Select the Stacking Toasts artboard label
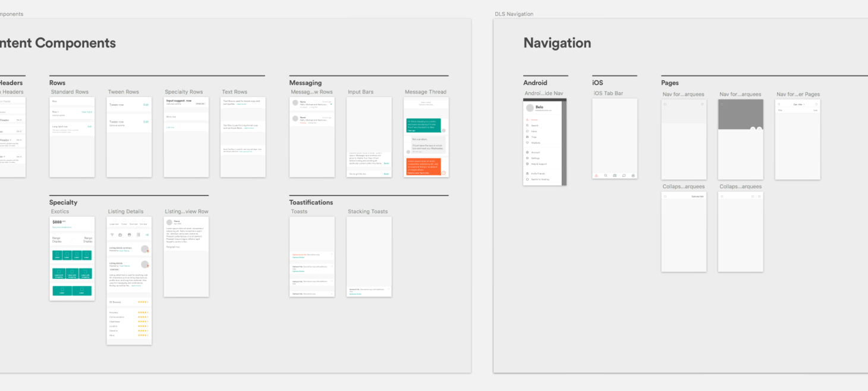This screenshot has width=868, height=391. coord(367,212)
